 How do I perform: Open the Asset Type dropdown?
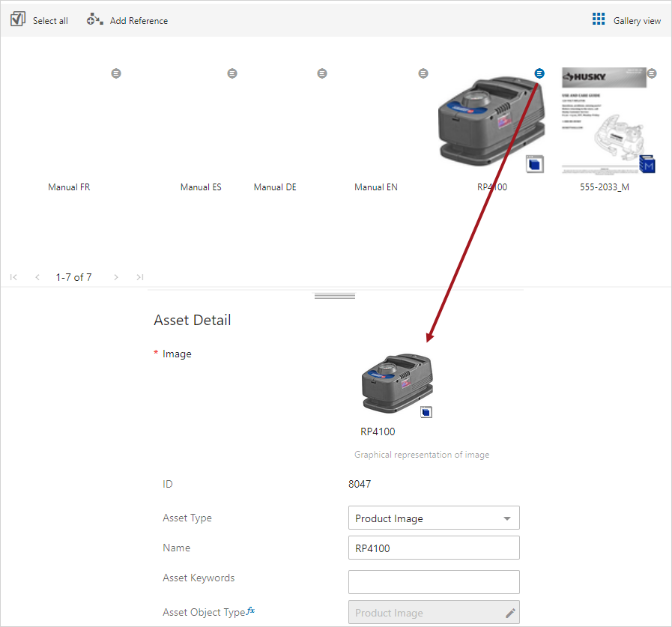click(434, 518)
